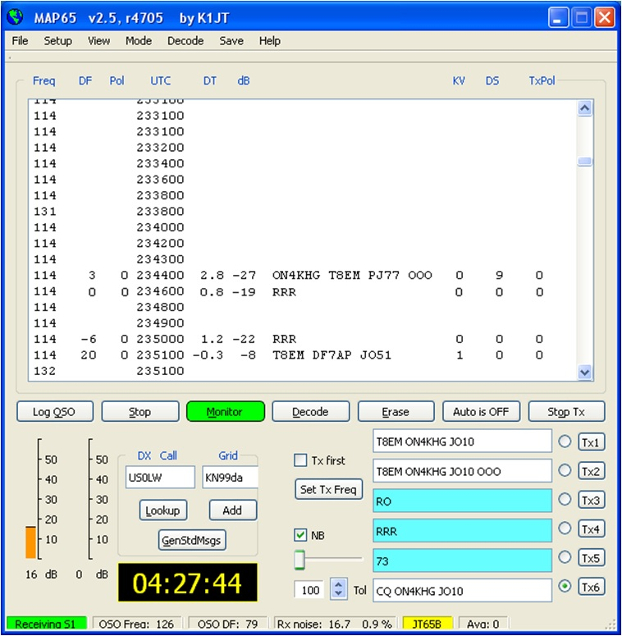Select the radio button beside Tx5

(x=565, y=557)
